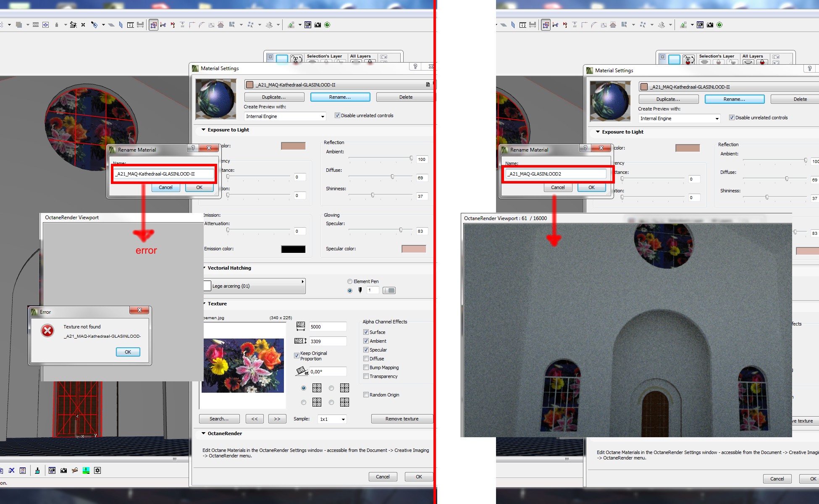Collapse Exposure to Light in left Material Settings
This screenshot has height=504, width=819.
click(x=204, y=130)
